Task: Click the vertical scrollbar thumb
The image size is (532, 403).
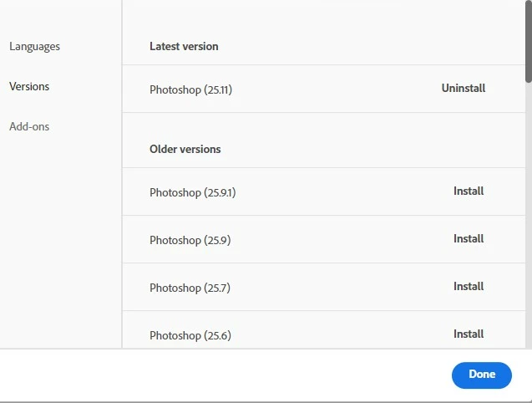Action: point(528,42)
